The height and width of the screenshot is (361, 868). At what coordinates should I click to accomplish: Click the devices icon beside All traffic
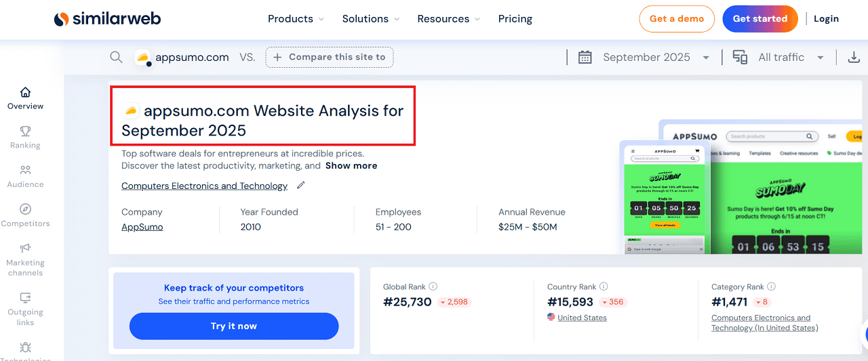[740, 58]
